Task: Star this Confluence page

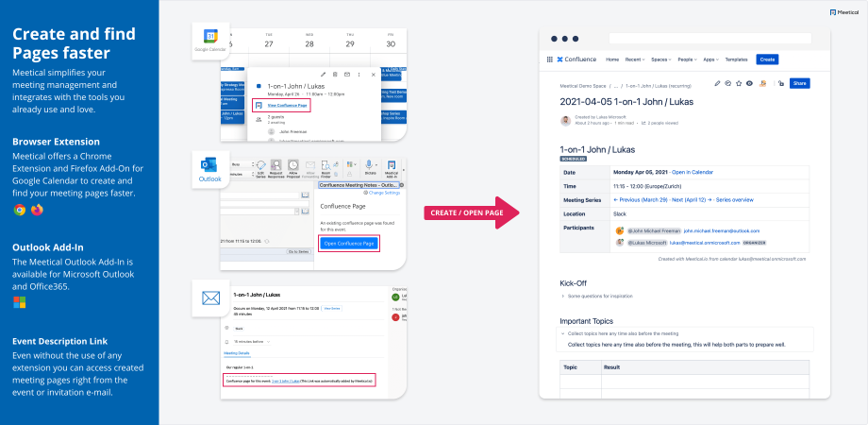Action: (739, 83)
